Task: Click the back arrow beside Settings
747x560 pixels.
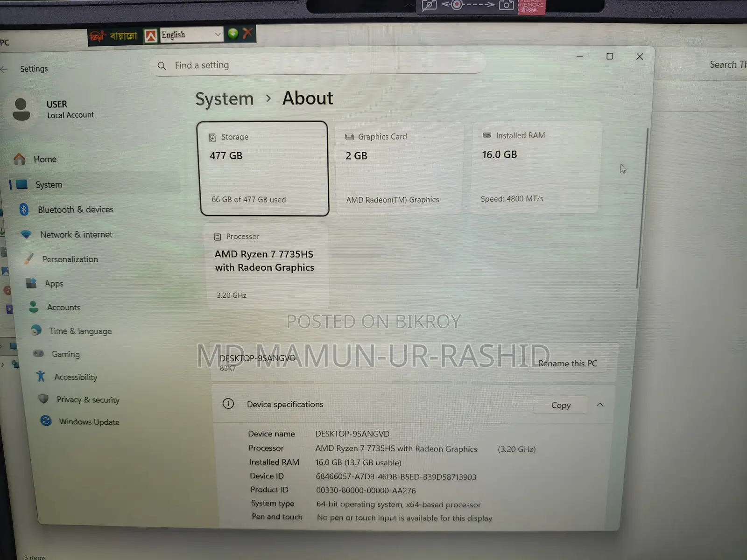Action: 4,69
